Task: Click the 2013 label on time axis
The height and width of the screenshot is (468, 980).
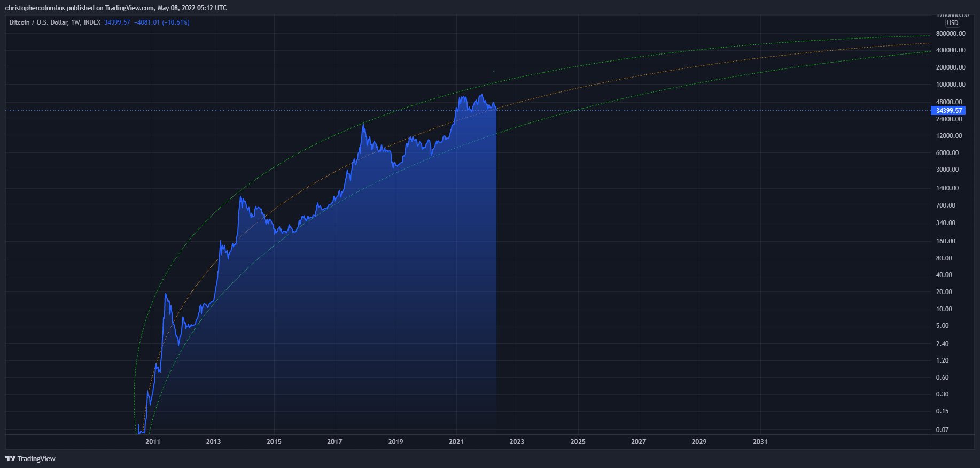Action: [213, 442]
